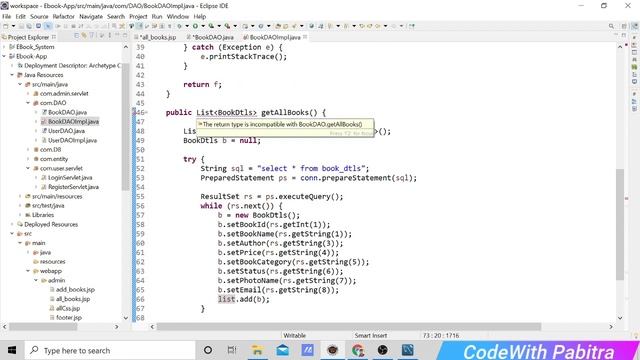Click the New file toolbar icon
Viewport: 640px width, 360px height.
pos(6,26)
